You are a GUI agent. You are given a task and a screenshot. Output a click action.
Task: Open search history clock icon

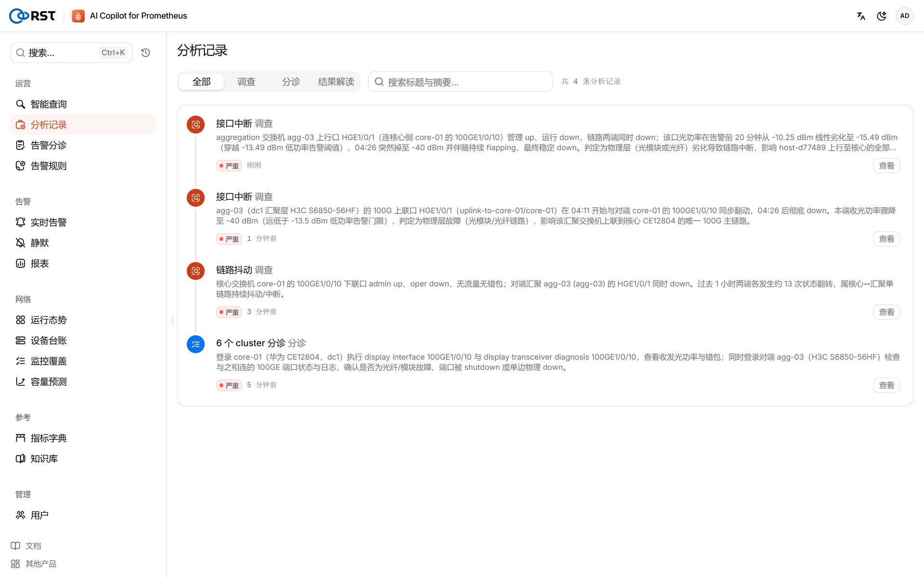point(146,53)
